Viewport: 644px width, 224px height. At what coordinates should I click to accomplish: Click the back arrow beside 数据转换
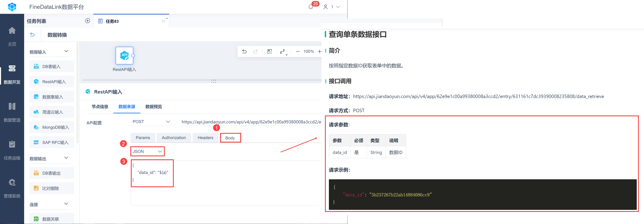32,35
